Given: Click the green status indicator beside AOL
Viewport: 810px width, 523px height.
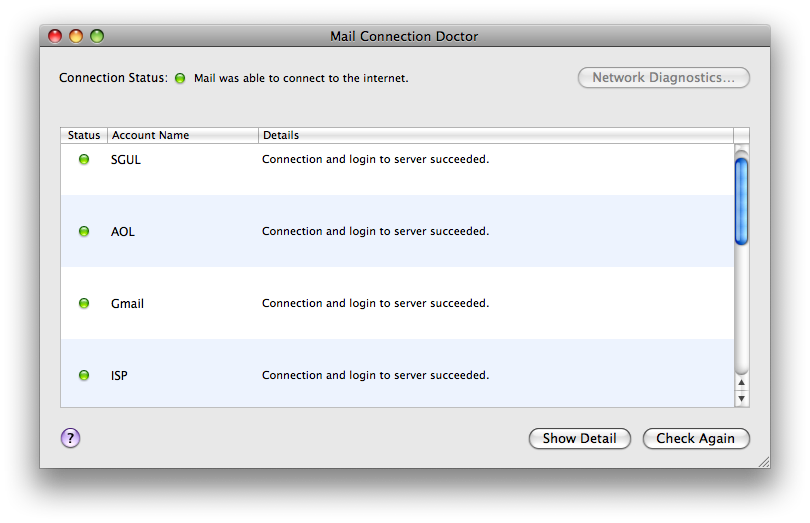Looking at the screenshot, I should pyautogui.click(x=84, y=231).
